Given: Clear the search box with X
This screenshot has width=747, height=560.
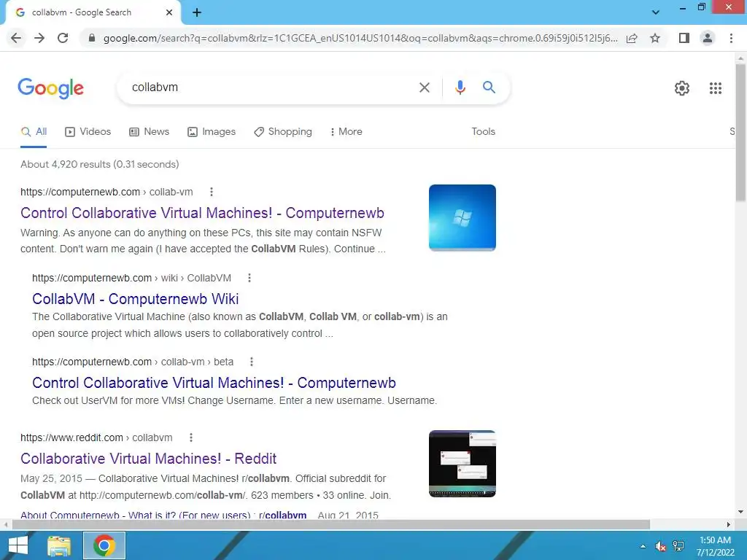Looking at the screenshot, I should click(x=424, y=87).
